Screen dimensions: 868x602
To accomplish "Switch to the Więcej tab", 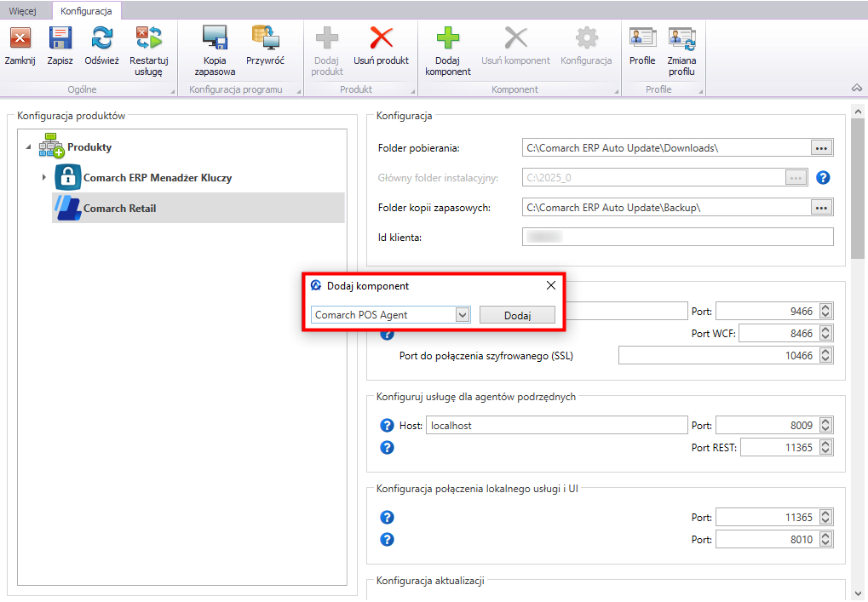I will (23, 11).
